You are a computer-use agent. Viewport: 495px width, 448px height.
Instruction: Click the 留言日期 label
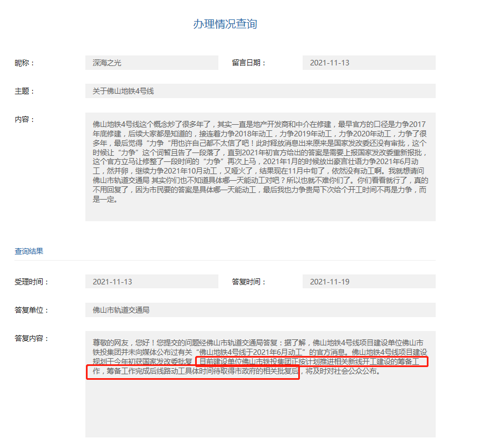(x=249, y=63)
